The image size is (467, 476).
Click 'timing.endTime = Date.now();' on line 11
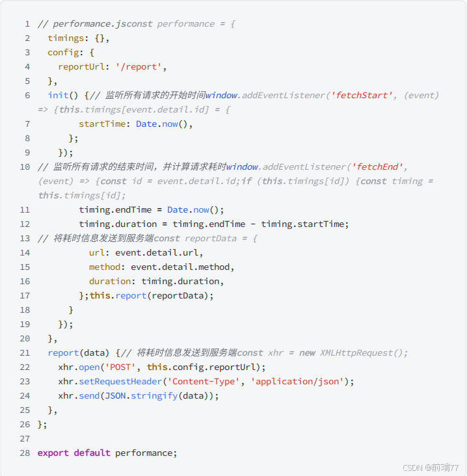(x=152, y=210)
